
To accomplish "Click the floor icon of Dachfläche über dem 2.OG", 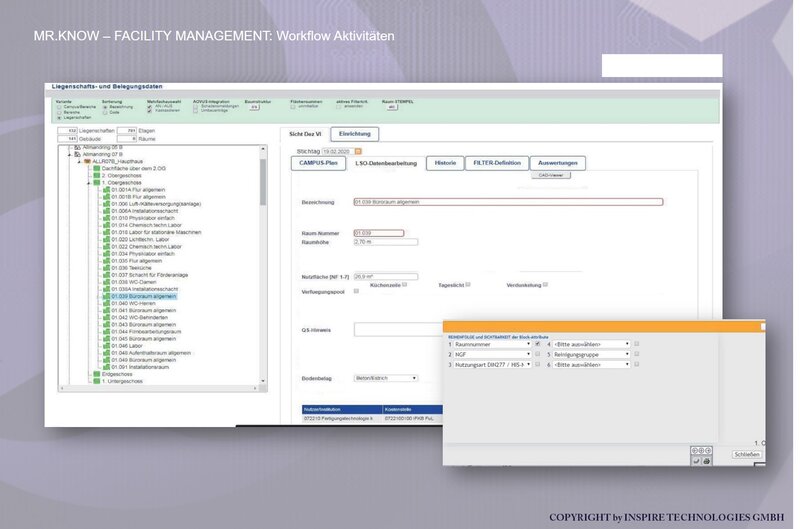I will point(96,168).
